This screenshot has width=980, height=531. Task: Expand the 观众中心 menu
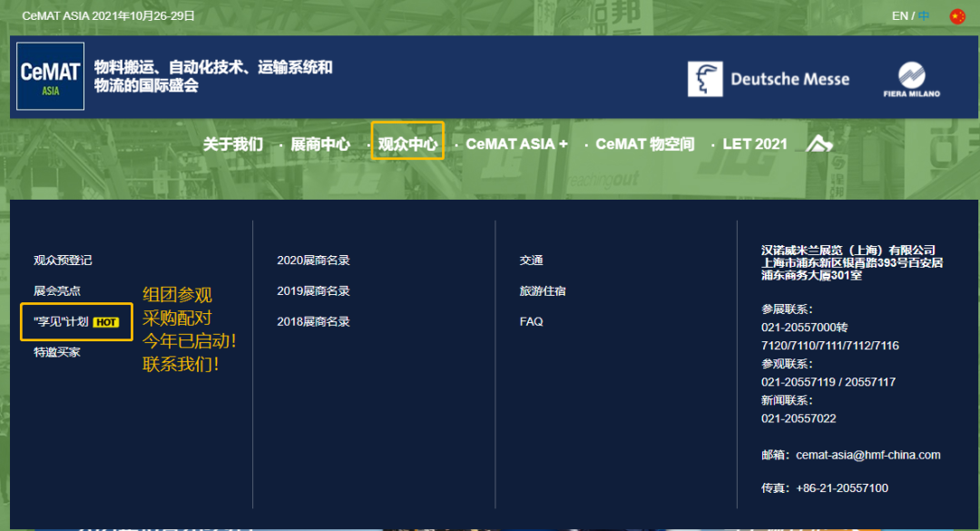407,144
